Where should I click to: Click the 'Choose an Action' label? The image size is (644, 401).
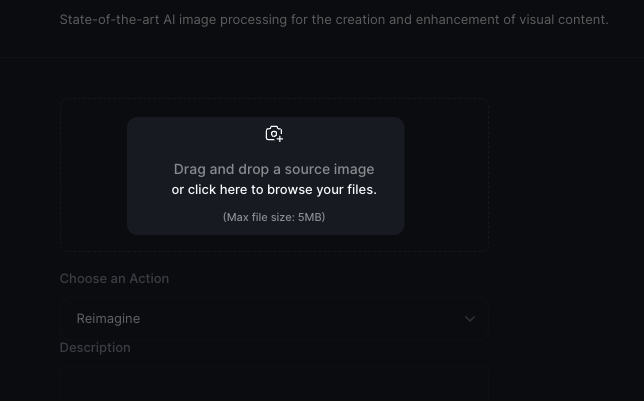114,279
